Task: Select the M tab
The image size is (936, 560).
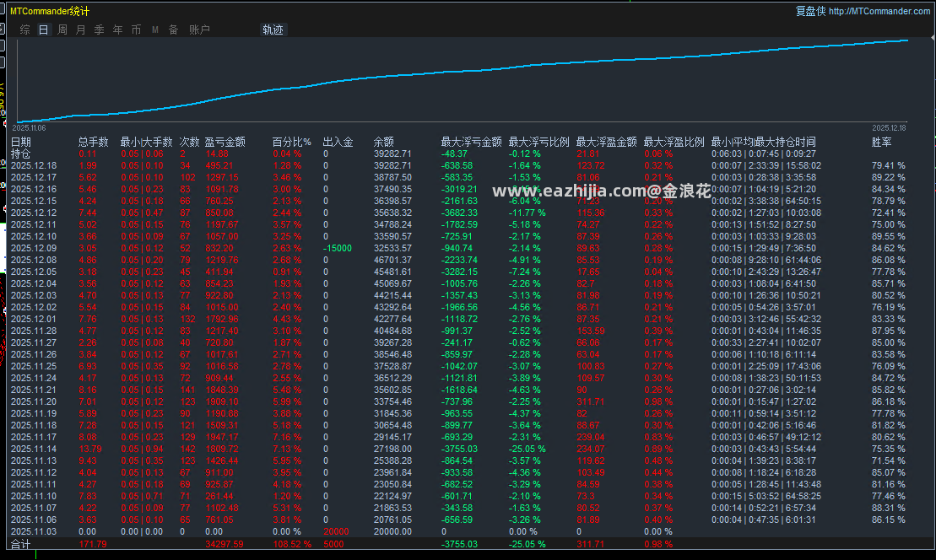Action: point(154,30)
